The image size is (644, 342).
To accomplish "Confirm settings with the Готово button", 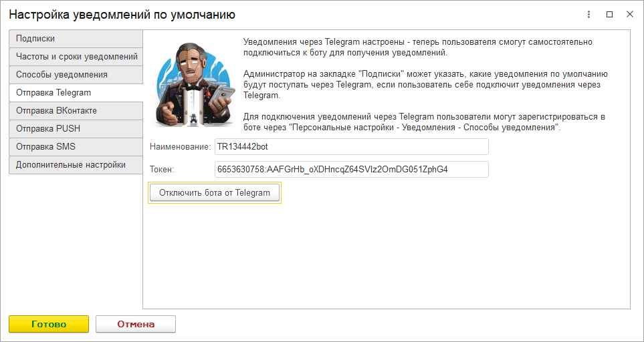I will (49, 324).
